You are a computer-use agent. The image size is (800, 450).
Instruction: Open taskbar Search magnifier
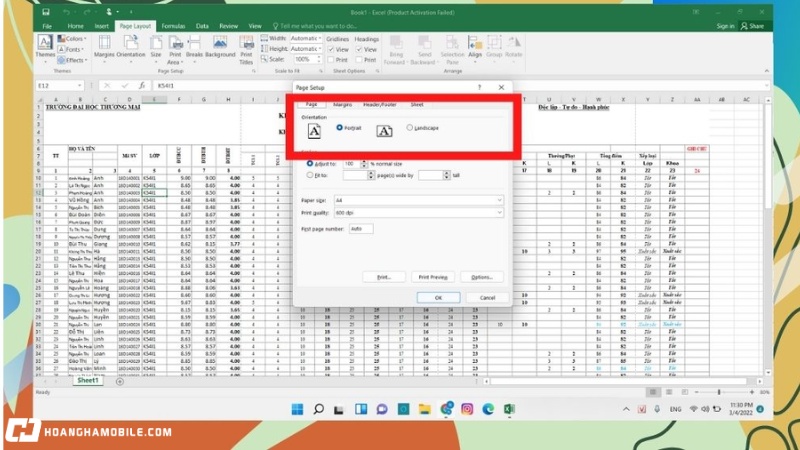tap(318, 409)
